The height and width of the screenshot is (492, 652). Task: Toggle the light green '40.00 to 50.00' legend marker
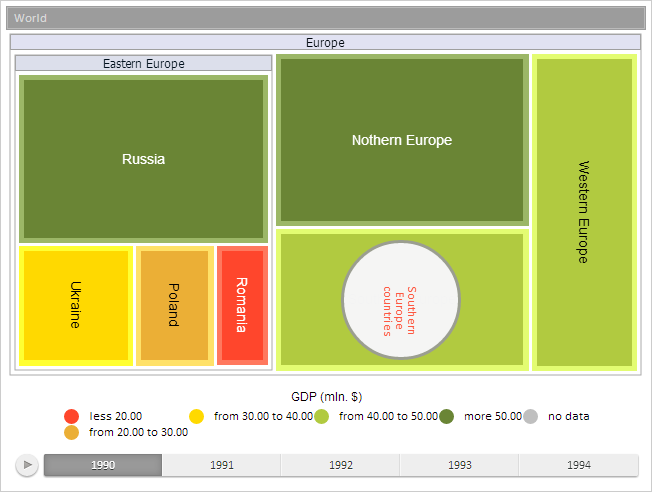(x=322, y=416)
